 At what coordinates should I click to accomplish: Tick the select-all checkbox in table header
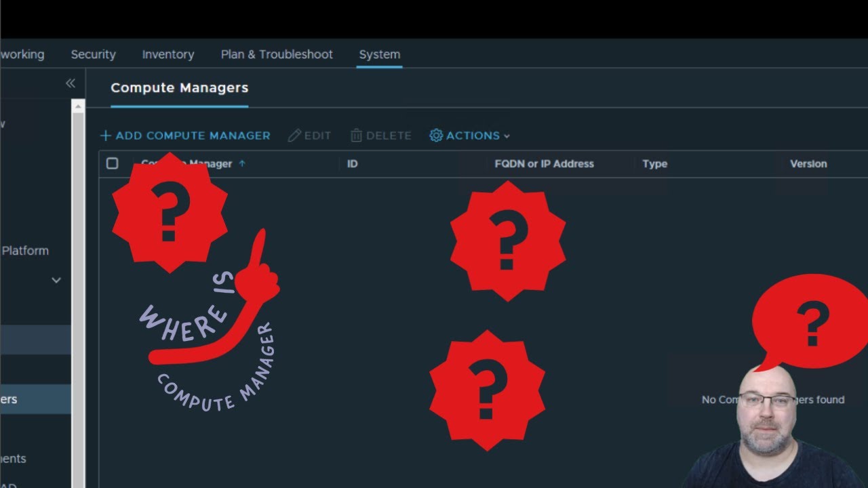[113, 163]
